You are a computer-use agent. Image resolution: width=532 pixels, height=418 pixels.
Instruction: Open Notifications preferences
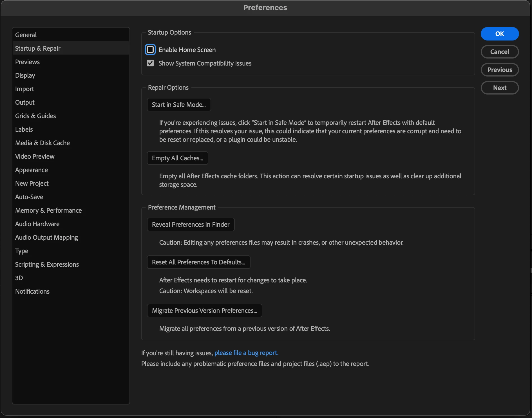click(x=71, y=291)
